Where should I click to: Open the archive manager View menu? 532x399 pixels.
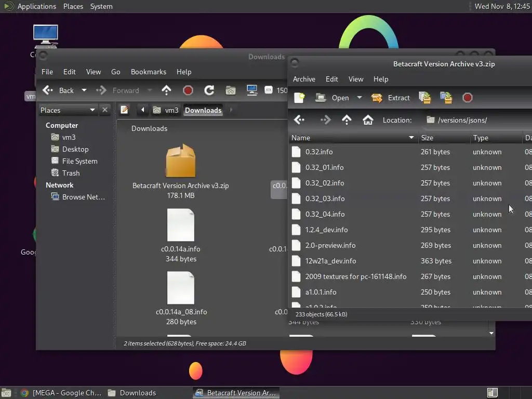click(355, 79)
